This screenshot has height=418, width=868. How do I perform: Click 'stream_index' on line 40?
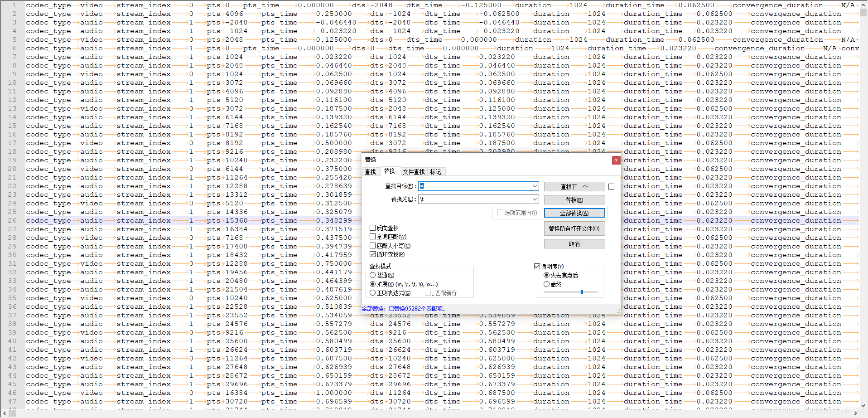coord(144,341)
